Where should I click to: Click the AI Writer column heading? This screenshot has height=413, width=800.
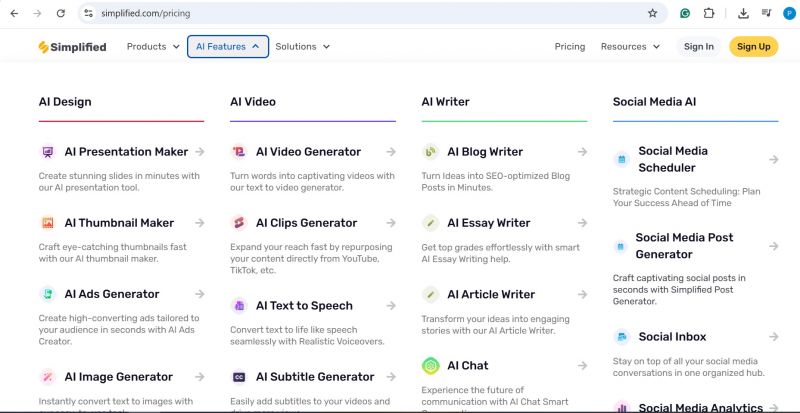click(x=445, y=102)
